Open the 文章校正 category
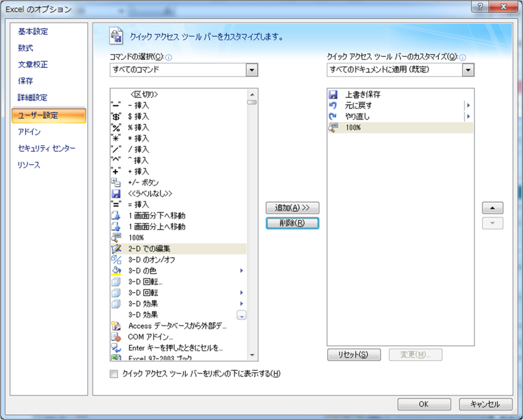This screenshot has width=523, height=420. (33, 64)
